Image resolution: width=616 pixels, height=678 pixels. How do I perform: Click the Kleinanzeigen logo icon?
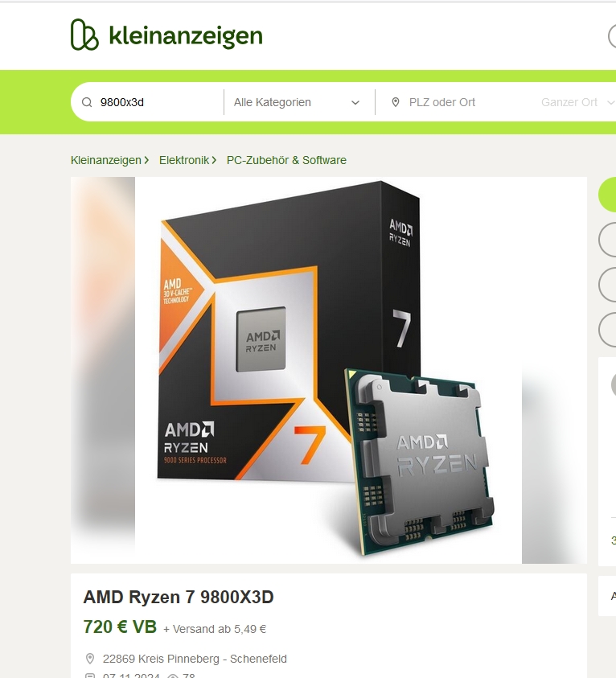tap(84, 35)
